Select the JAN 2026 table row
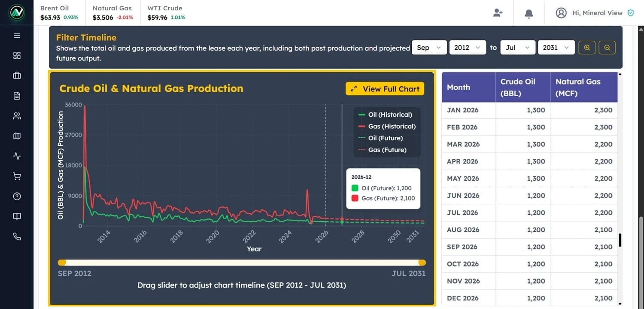 (x=530, y=110)
